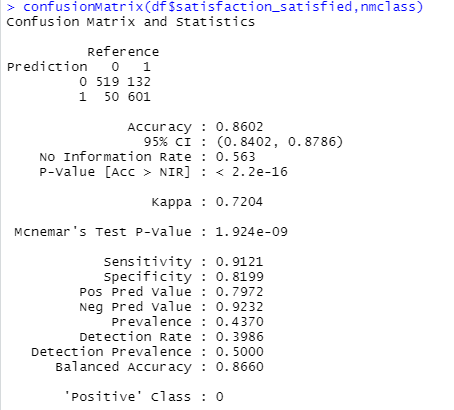Click the count 50 in matrix

[x=111, y=97]
